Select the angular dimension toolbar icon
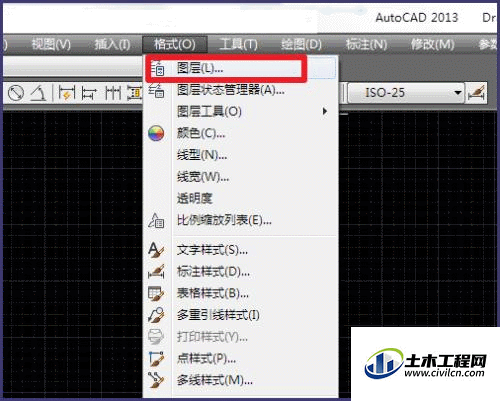Viewport: 500px width, 401px height. 38,93
